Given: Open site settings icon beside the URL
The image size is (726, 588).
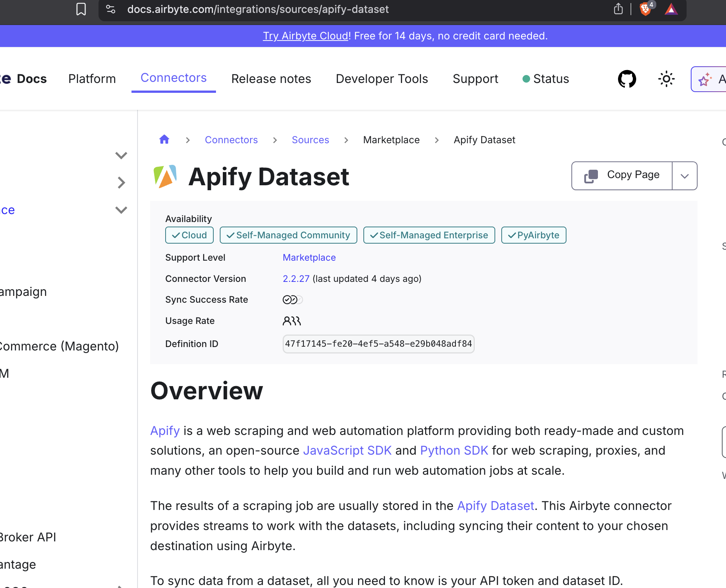Looking at the screenshot, I should (x=111, y=9).
